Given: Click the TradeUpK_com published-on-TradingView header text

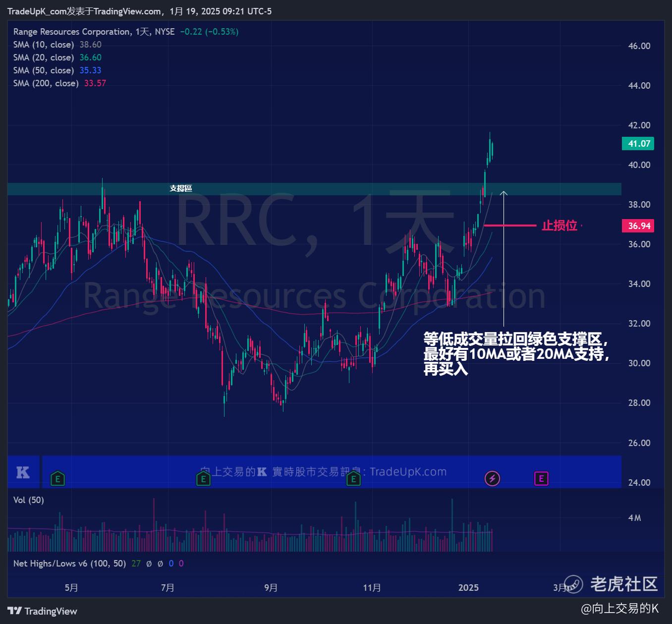Looking at the screenshot, I should (x=139, y=11).
